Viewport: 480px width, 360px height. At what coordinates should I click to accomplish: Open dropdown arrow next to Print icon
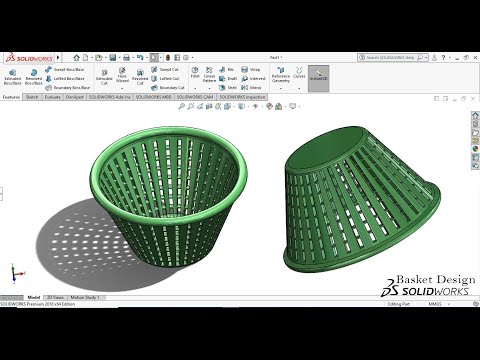coord(133,58)
